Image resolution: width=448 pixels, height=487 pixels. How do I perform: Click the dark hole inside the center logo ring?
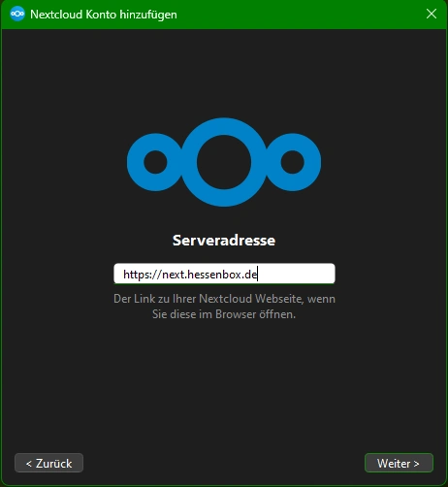[x=224, y=162]
